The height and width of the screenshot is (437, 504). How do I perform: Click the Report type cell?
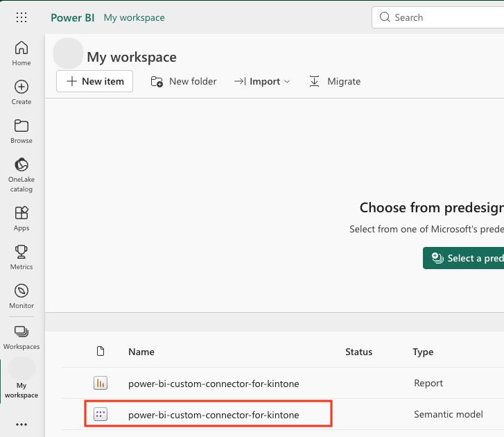coord(428,383)
